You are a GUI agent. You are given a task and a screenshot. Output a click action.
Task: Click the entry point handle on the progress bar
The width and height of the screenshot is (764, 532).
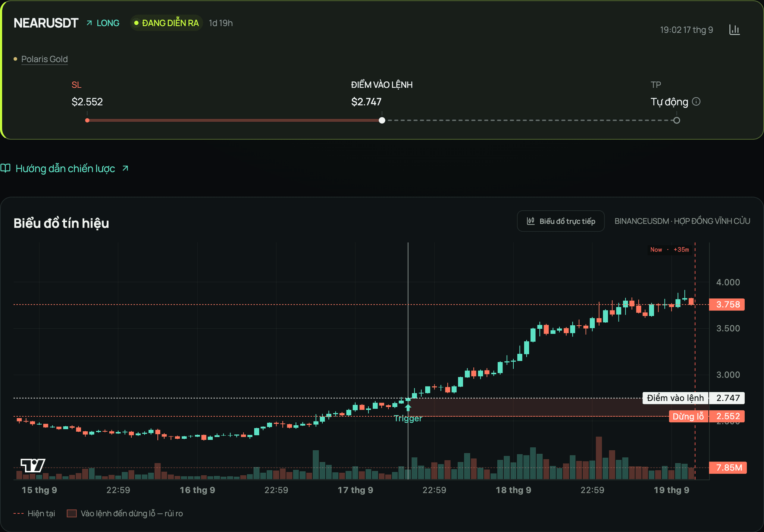coord(382,121)
